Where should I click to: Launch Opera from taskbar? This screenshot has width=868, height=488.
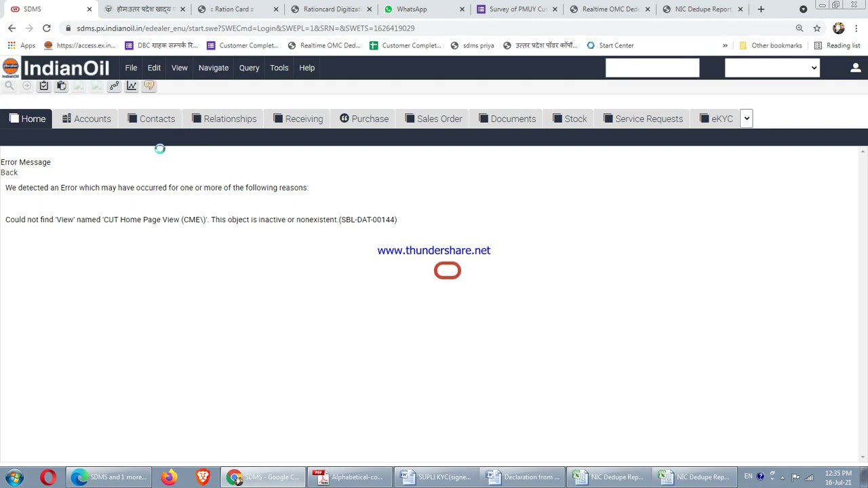coord(47,477)
